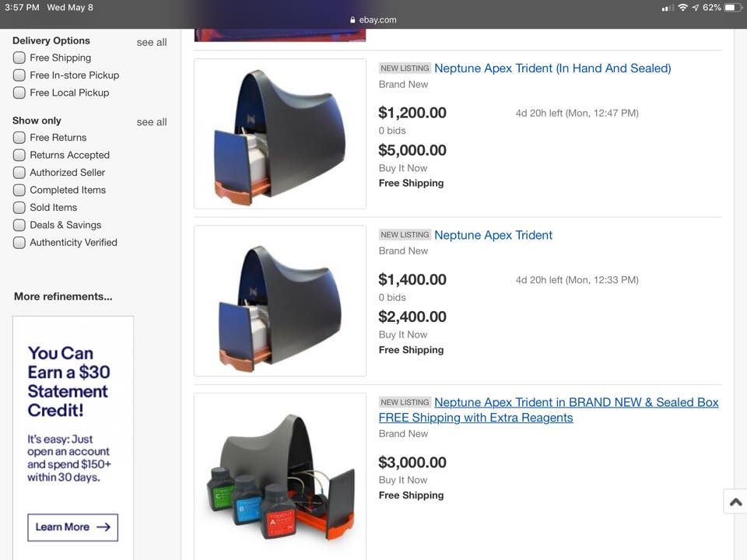747x560 pixels.
Task: Click the You Can Earn a $30 Statement Credit headline
Action: pos(68,381)
